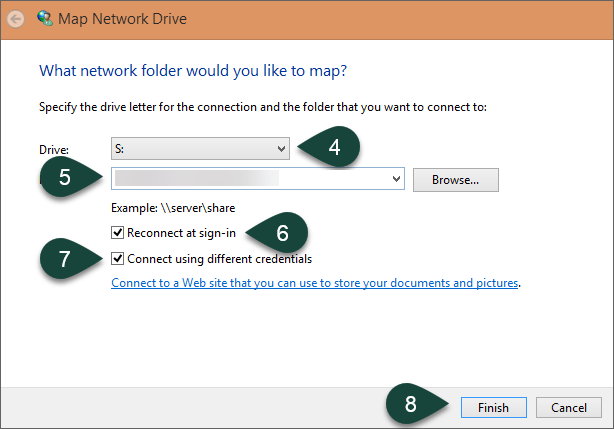Click inside the folder path text field
This screenshot has height=429, width=614.
(x=250, y=180)
